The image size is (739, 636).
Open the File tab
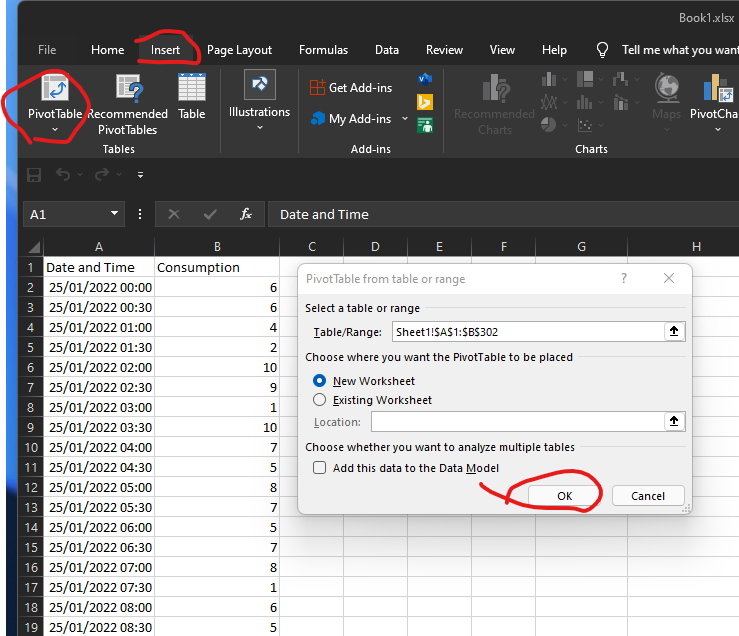pos(47,50)
